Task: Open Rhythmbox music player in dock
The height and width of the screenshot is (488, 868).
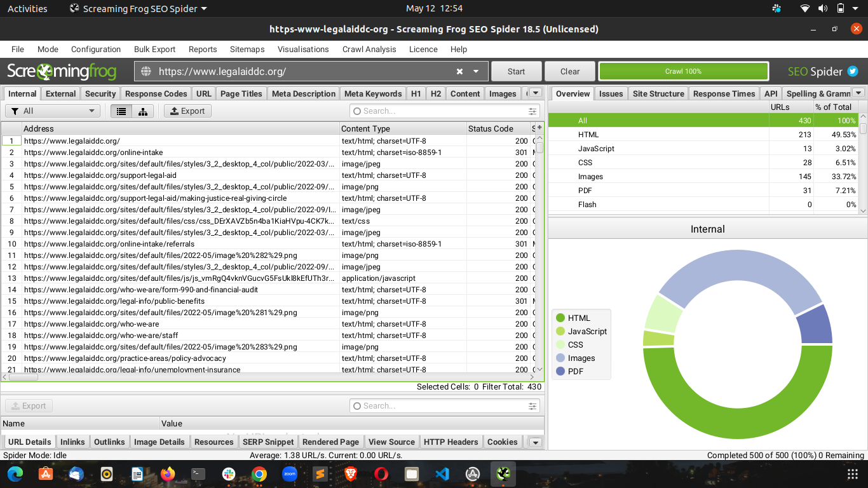Action: (x=107, y=474)
